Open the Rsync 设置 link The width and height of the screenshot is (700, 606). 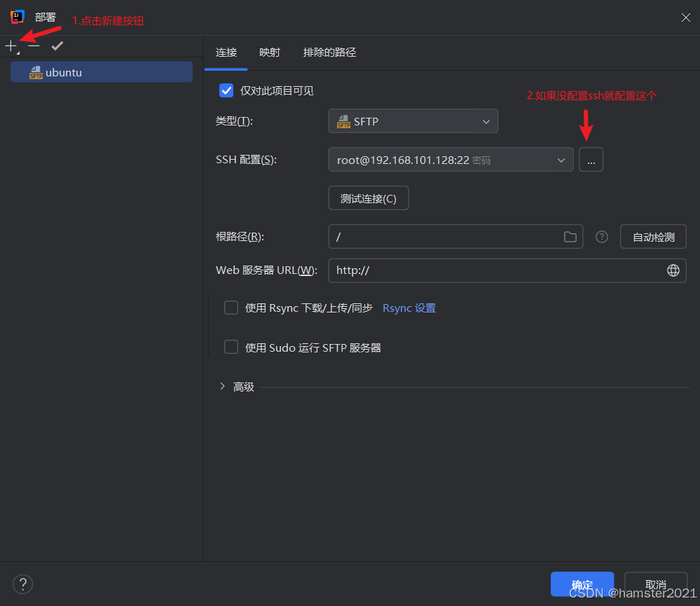pos(409,308)
